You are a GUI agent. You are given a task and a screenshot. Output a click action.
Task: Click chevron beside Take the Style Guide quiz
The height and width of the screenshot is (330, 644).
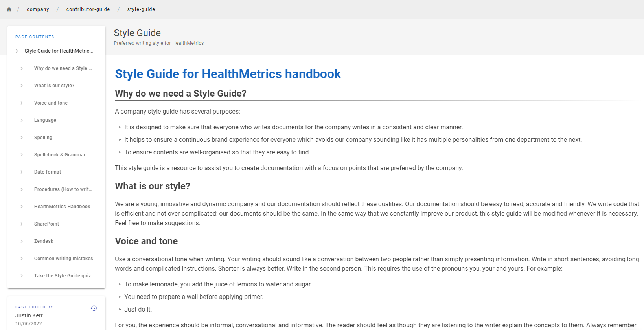(x=22, y=276)
